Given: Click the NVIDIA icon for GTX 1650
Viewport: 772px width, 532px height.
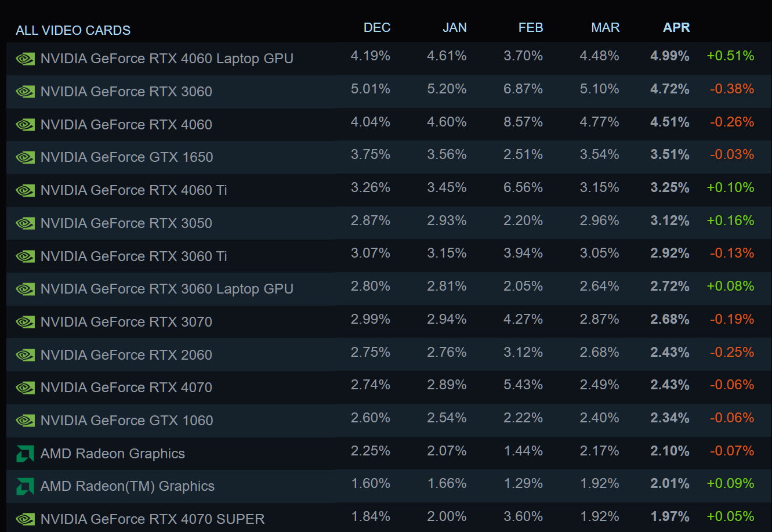Looking at the screenshot, I should coord(25,157).
